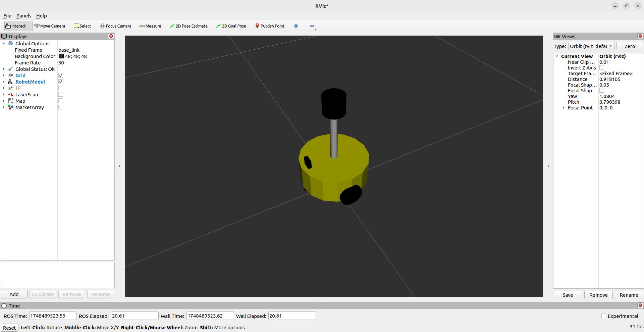Image resolution: width=644 pixels, height=332 pixels.
Task: Click the Wall Elapsed field
Action: coord(292,316)
